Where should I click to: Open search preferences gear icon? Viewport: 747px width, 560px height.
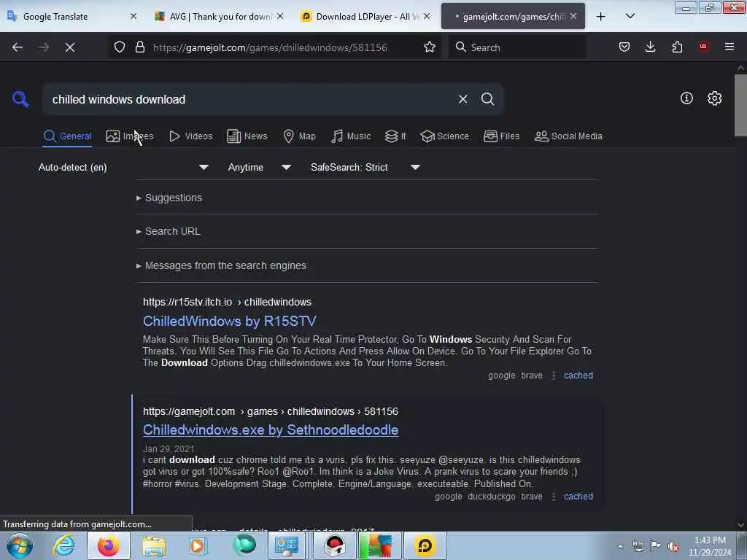coord(715,98)
